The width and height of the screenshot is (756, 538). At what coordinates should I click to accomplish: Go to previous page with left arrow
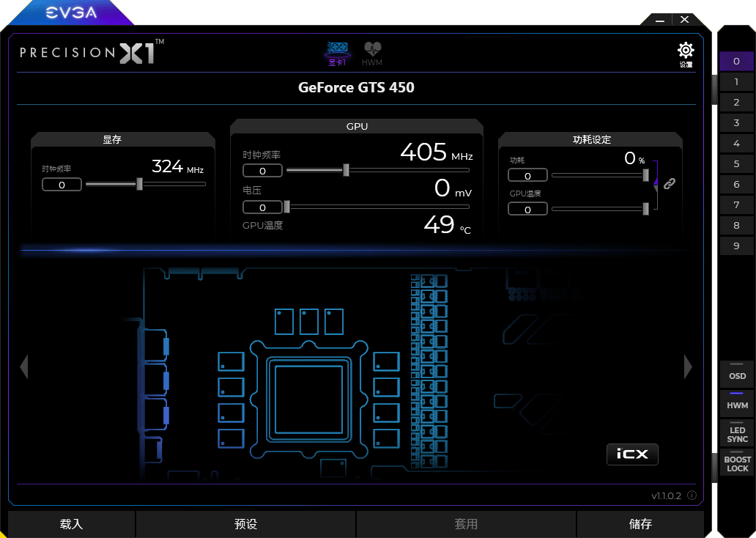(x=24, y=366)
